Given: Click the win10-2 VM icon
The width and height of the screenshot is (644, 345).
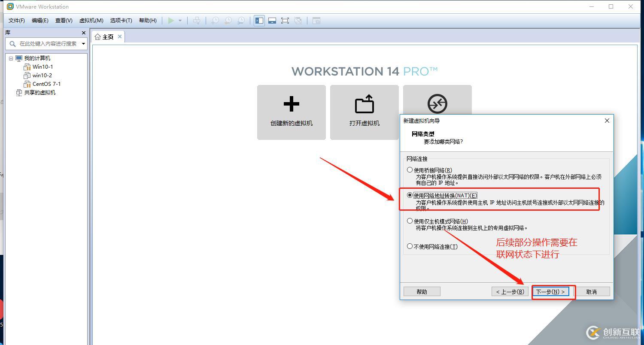Looking at the screenshot, I should tap(27, 76).
